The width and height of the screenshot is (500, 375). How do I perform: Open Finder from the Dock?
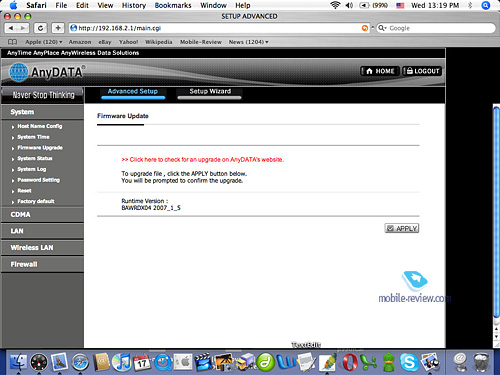(x=18, y=362)
